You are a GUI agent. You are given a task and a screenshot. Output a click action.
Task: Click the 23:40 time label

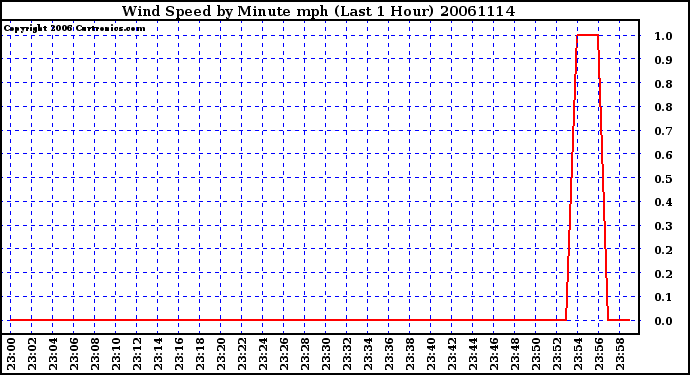coord(431,354)
